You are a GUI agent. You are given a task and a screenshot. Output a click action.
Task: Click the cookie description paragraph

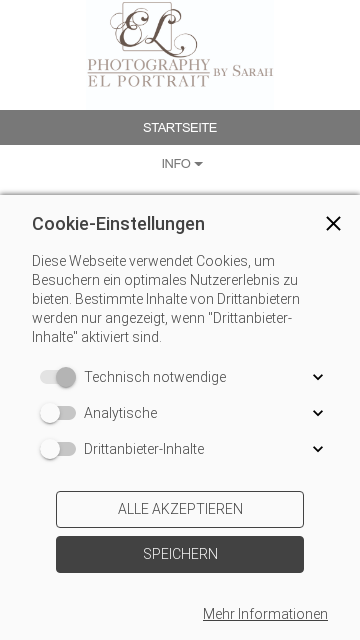click(166, 299)
